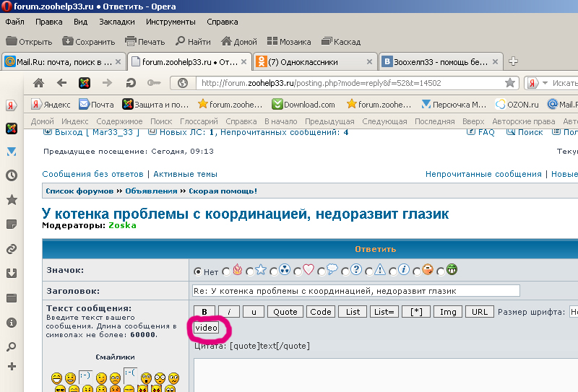Image resolution: width=578 pixels, height=392 pixels.
Task: Click the Quote BBCode button
Action: coord(285,312)
